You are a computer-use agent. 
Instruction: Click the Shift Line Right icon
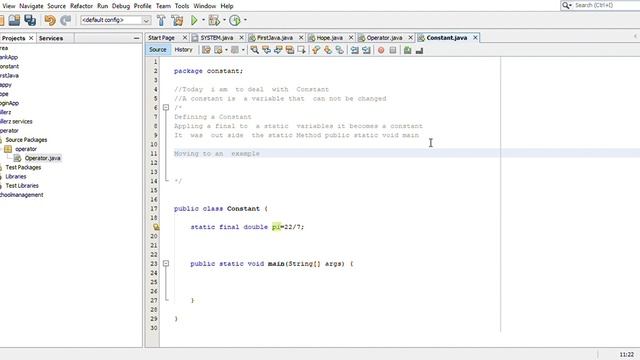366,50
